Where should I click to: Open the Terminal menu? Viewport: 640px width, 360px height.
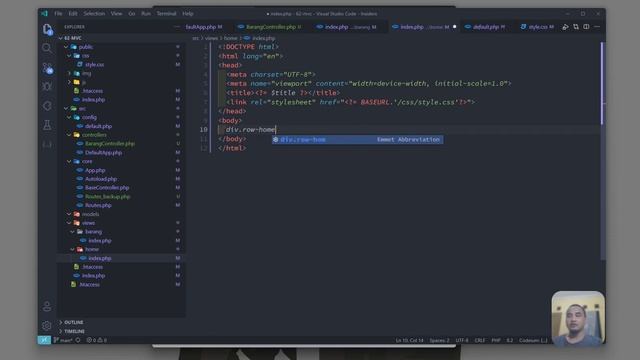[167, 13]
